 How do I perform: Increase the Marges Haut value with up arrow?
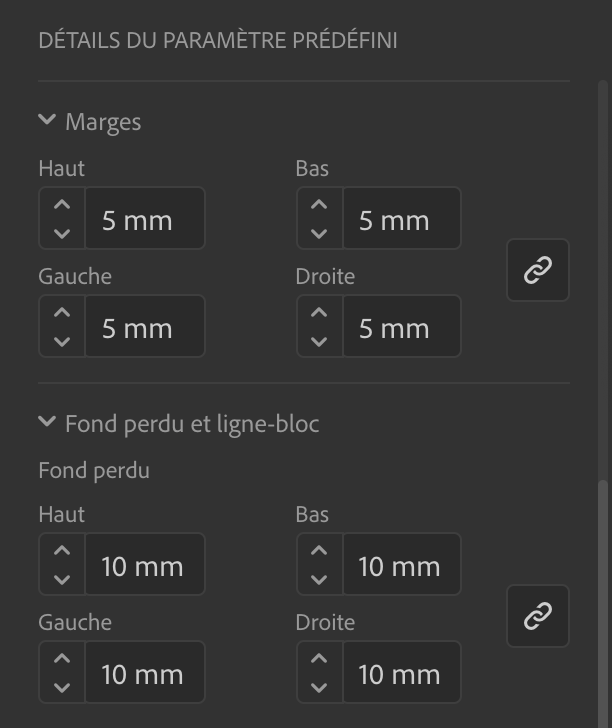[x=62, y=204]
